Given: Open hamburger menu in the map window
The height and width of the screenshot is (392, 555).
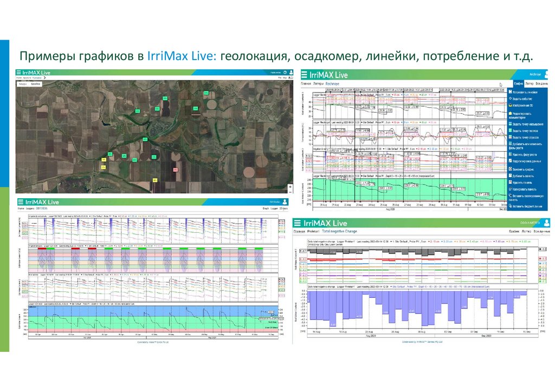Looking at the screenshot, I should point(19,73).
